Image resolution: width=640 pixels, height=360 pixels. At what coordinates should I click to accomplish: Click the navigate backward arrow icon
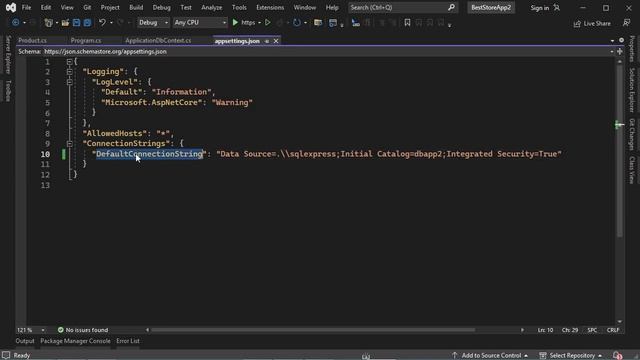pos(16,23)
